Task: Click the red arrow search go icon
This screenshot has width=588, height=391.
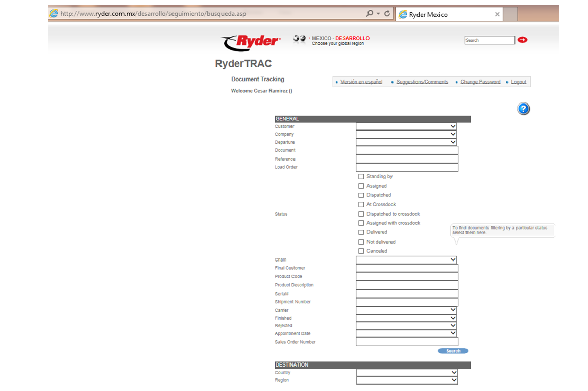Action: (522, 40)
